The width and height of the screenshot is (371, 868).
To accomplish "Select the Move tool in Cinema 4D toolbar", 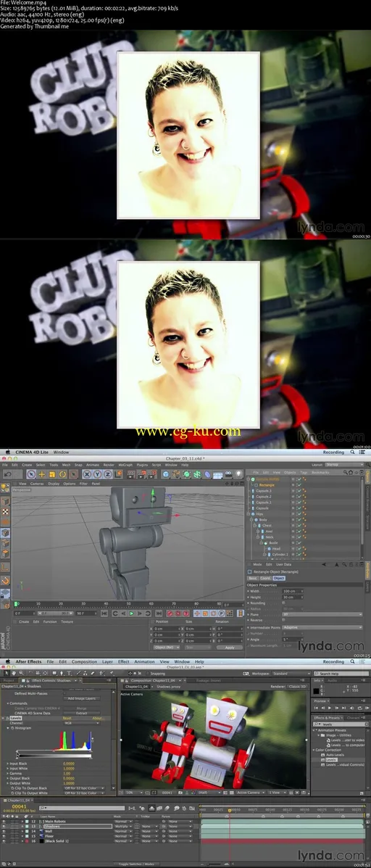I will [41, 474].
